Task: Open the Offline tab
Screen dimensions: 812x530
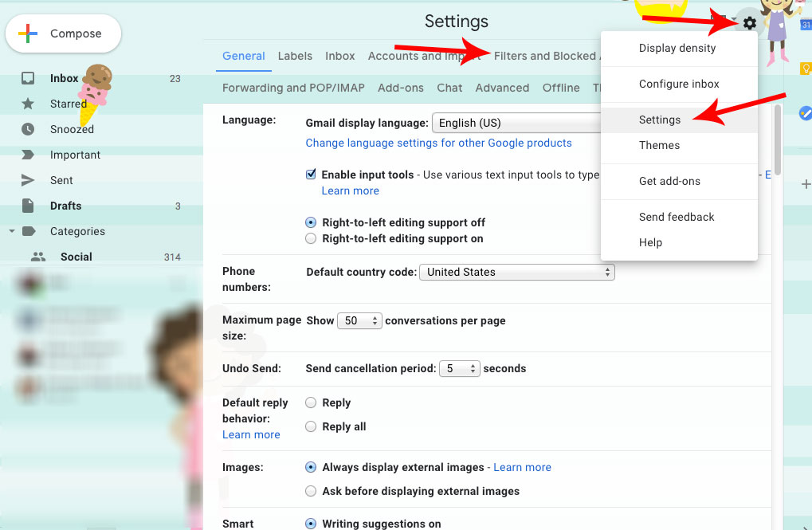Action: [x=561, y=88]
